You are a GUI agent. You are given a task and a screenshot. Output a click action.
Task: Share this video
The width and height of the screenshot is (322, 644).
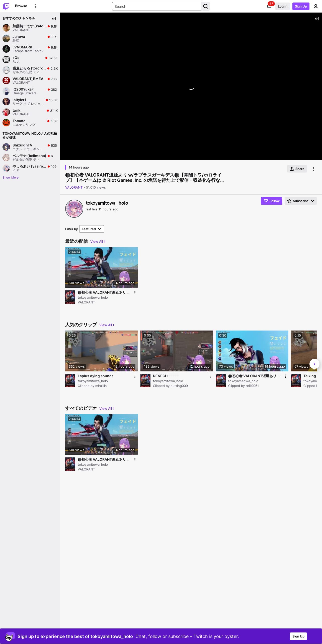point(297,169)
